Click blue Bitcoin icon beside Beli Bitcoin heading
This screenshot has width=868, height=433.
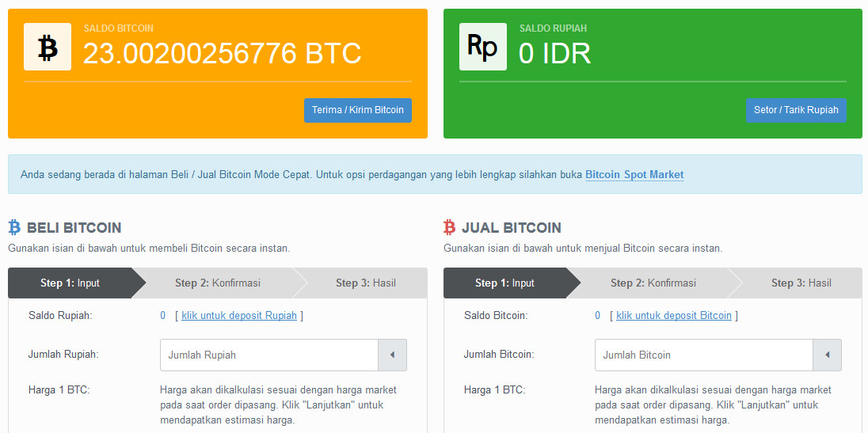coord(14,227)
